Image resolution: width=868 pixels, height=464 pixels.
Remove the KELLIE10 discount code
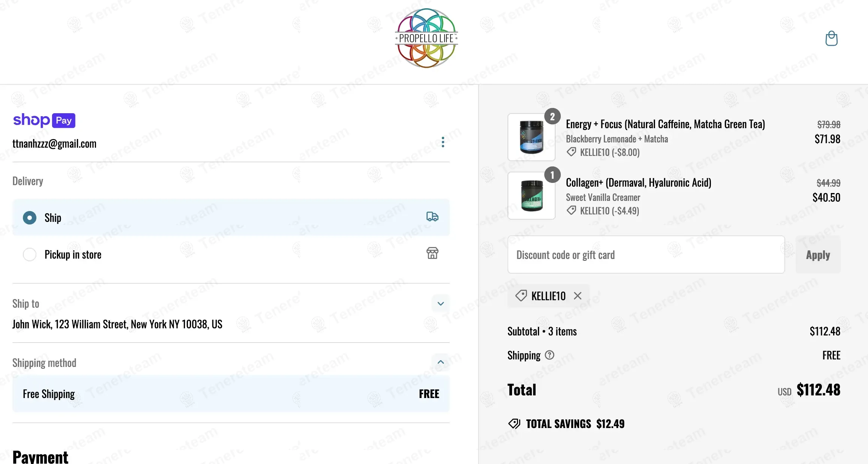578,296
